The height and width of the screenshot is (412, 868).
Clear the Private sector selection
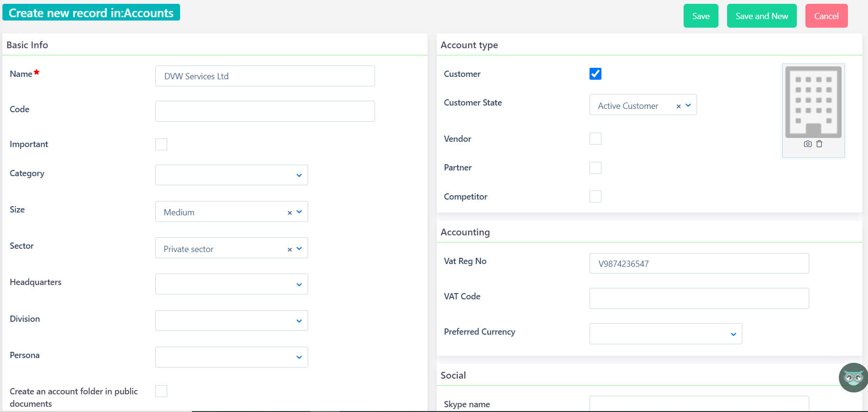[x=289, y=249]
